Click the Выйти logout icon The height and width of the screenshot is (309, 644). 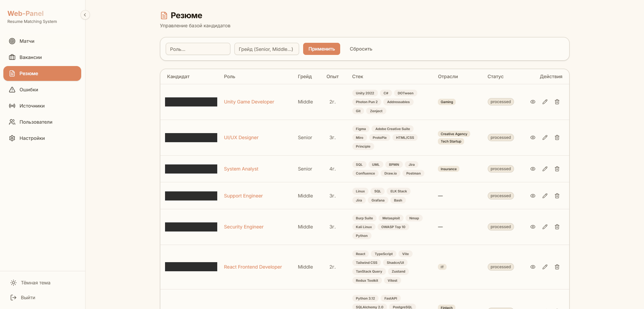pos(13,298)
